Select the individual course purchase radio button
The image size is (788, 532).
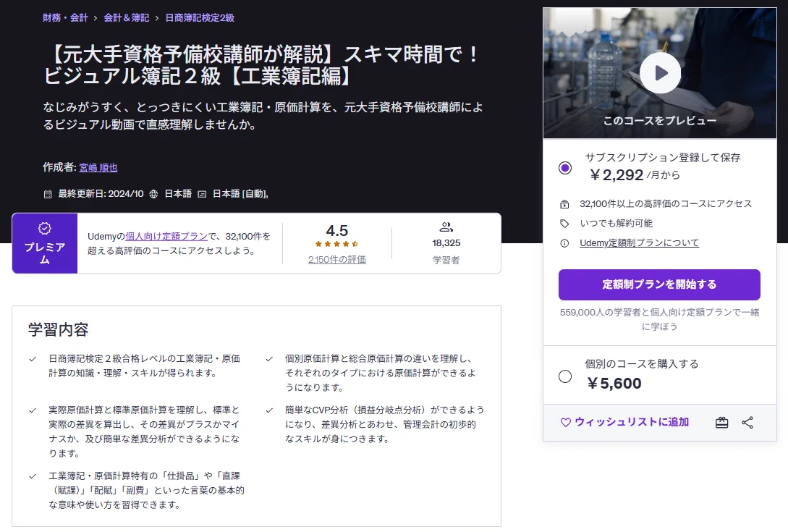click(x=565, y=376)
